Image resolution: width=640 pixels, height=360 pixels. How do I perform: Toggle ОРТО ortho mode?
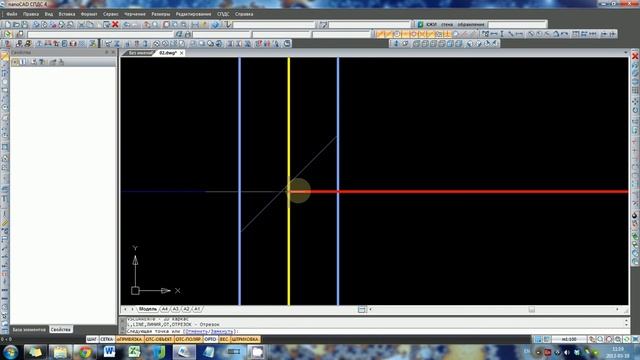tap(210, 339)
